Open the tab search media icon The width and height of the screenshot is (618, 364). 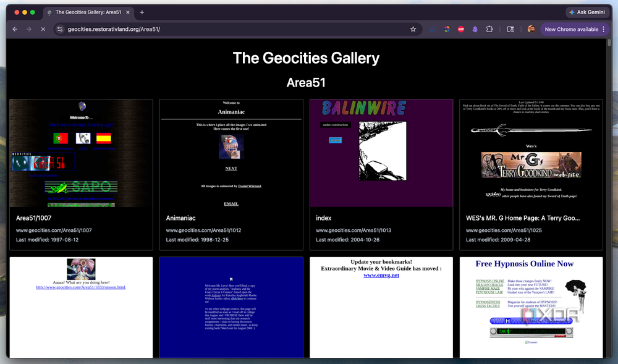510,29
